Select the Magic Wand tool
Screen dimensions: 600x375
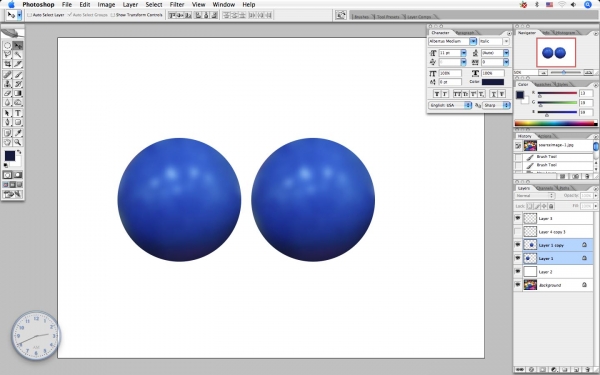18,55
